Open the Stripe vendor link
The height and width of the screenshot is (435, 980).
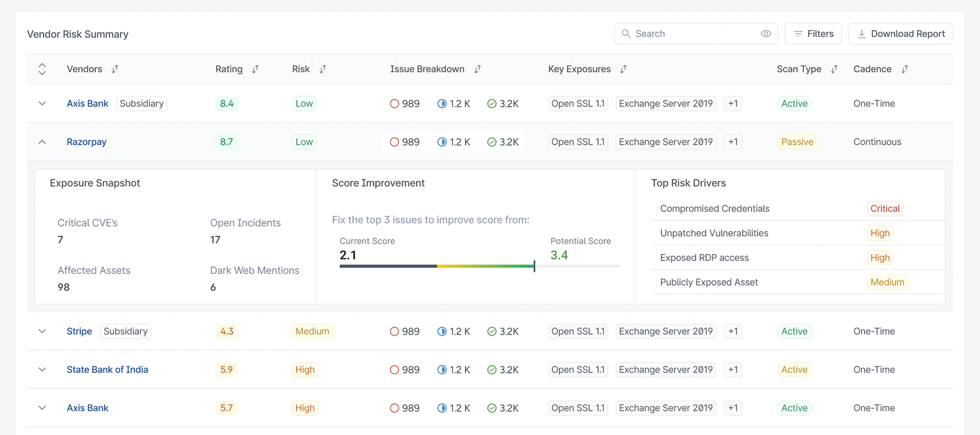point(79,331)
